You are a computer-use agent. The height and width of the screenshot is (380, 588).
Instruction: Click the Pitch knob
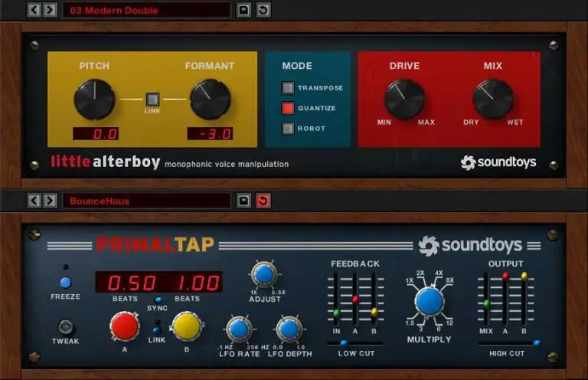(94, 100)
